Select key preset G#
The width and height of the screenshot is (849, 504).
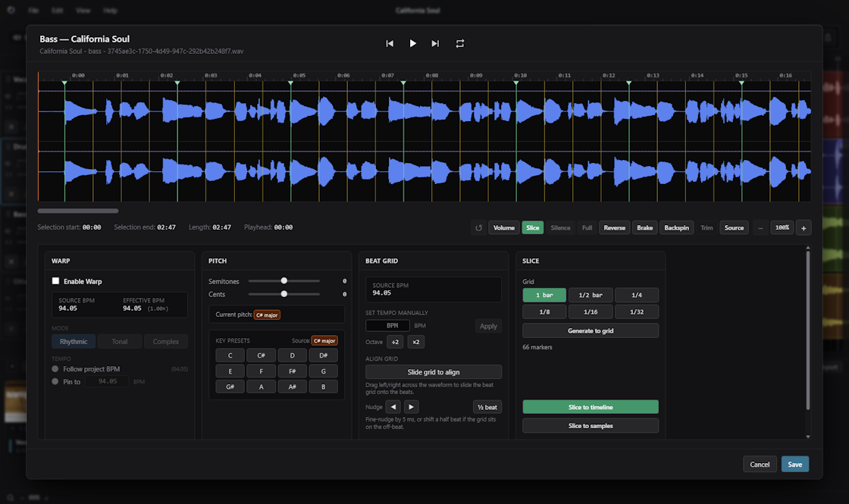tap(230, 387)
